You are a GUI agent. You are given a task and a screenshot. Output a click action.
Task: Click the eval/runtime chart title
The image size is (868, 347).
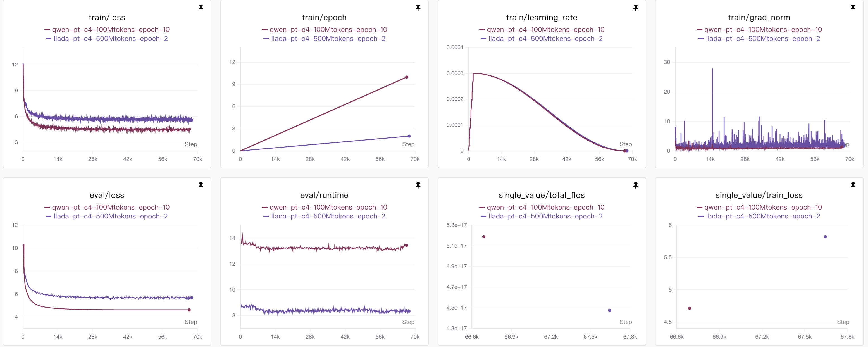[x=324, y=195]
